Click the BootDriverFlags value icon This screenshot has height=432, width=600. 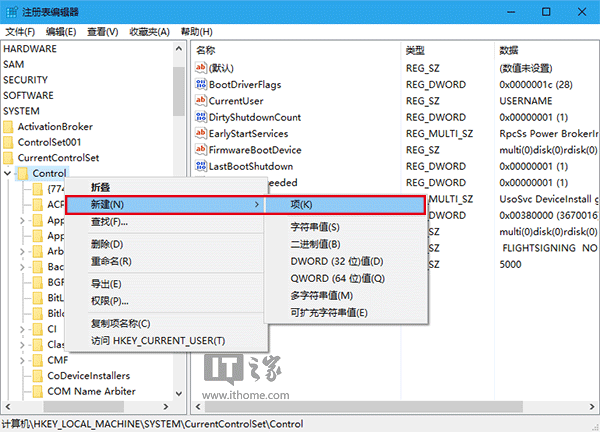click(200, 84)
